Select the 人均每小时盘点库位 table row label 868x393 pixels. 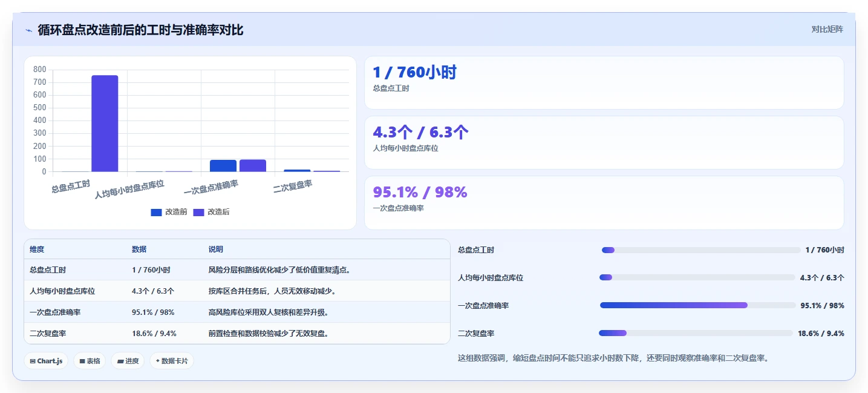[x=62, y=291]
